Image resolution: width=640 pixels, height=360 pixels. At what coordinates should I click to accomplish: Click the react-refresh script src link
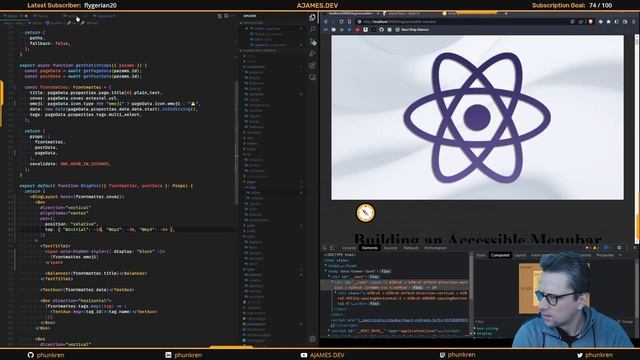[413, 320]
